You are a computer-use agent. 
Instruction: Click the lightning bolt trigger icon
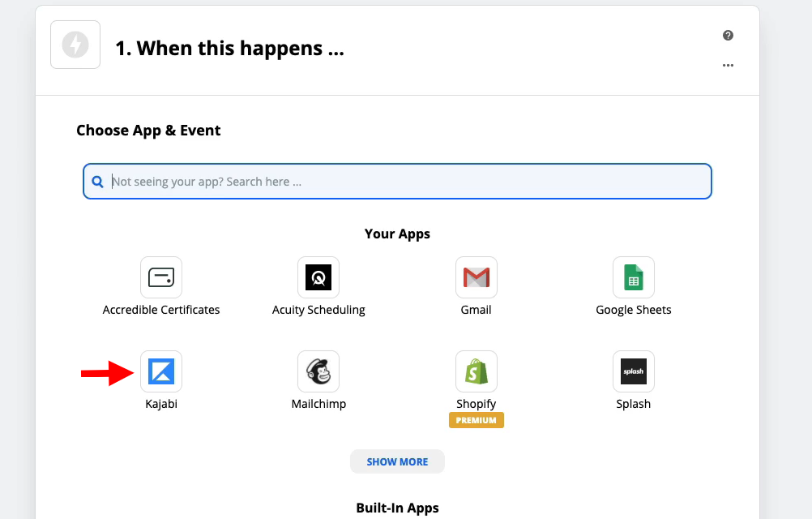tap(75, 45)
